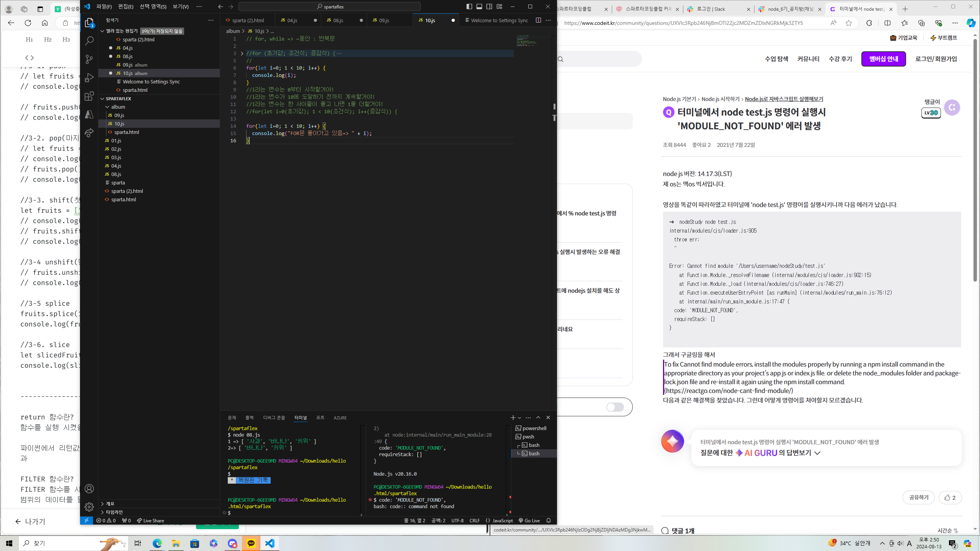Open the launch profile dropdown next to new terminal
This screenshot has height=551, width=980.
(x=519, y=418)
